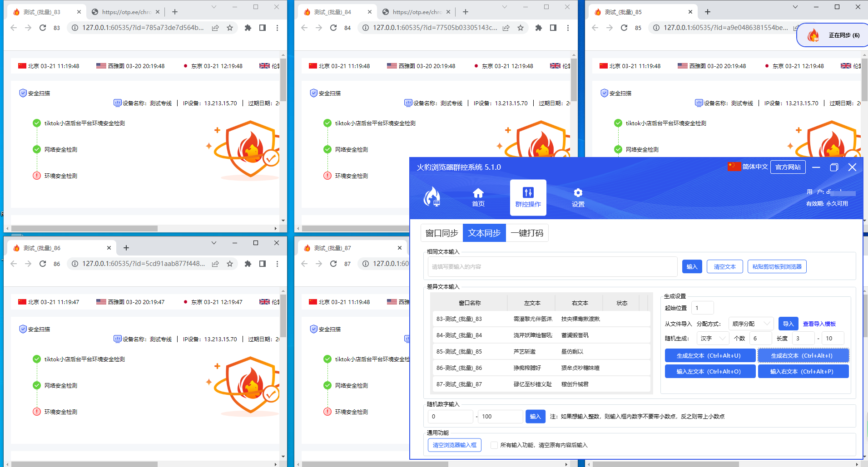Open the 查看导入模板 link
The height and width of the screenshot is (467, 868).
[819, 323]
